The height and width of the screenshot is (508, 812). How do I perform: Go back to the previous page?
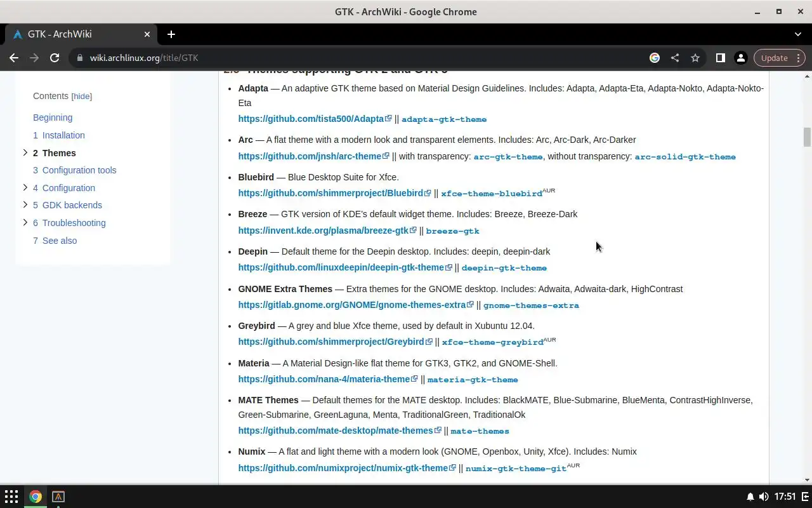[x=14, y=58]
